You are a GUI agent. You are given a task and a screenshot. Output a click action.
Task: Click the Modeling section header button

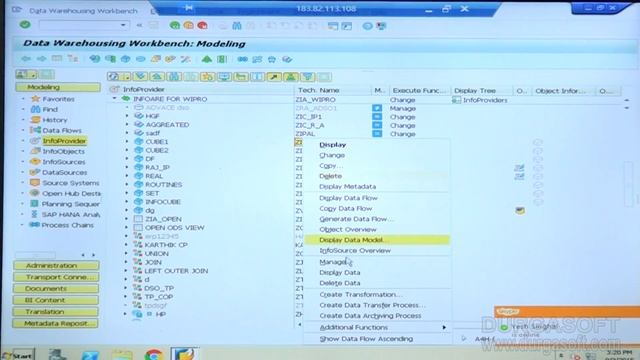pyautogui.click(x=58, y=87)
